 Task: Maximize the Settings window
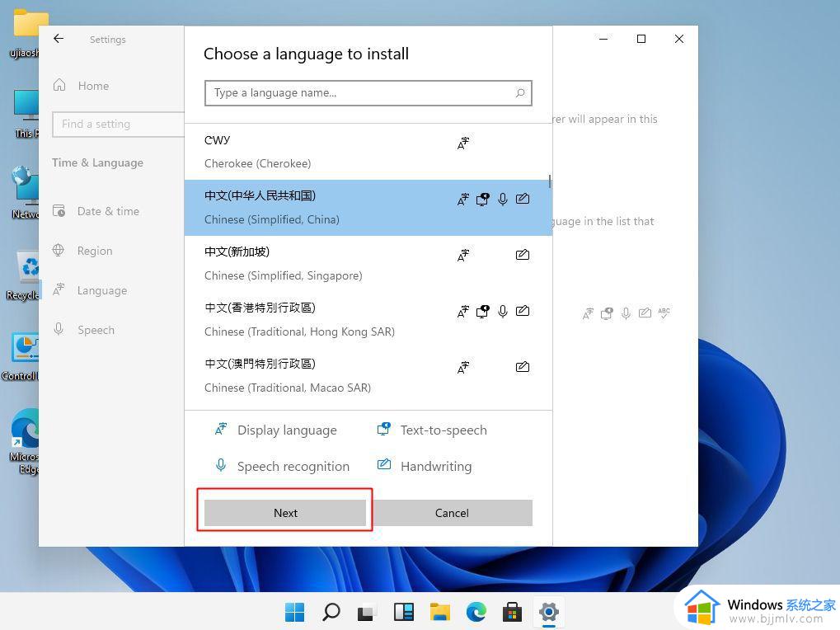pos(641,39)
